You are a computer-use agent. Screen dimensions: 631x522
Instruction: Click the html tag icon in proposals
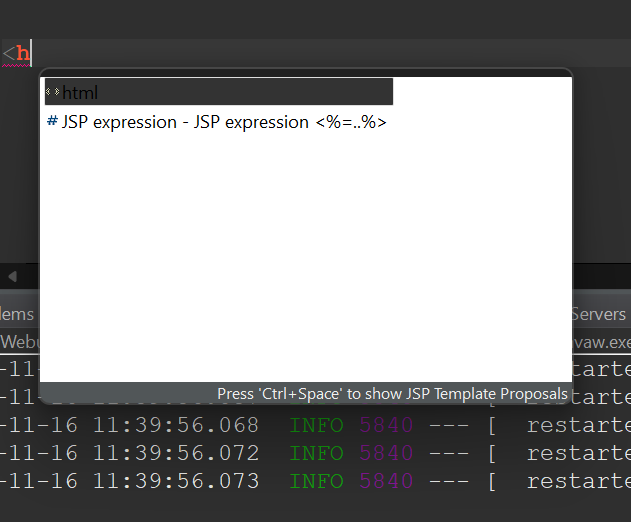[53, 93]
